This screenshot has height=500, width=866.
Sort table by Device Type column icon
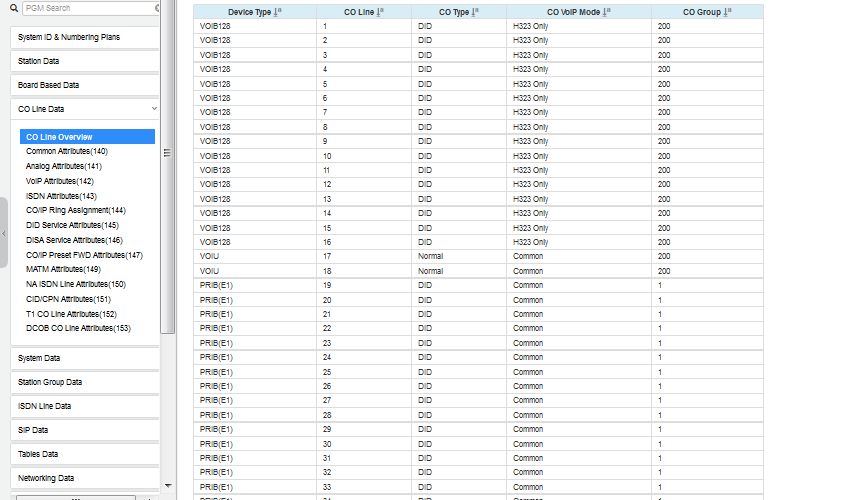coord(277,12)
